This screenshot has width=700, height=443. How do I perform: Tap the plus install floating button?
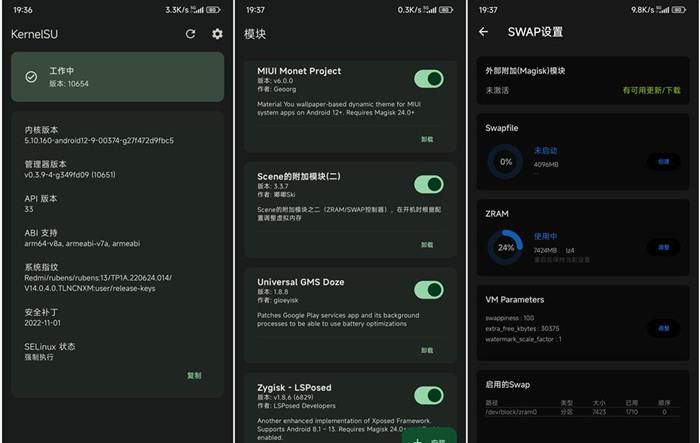pos(430,437)
